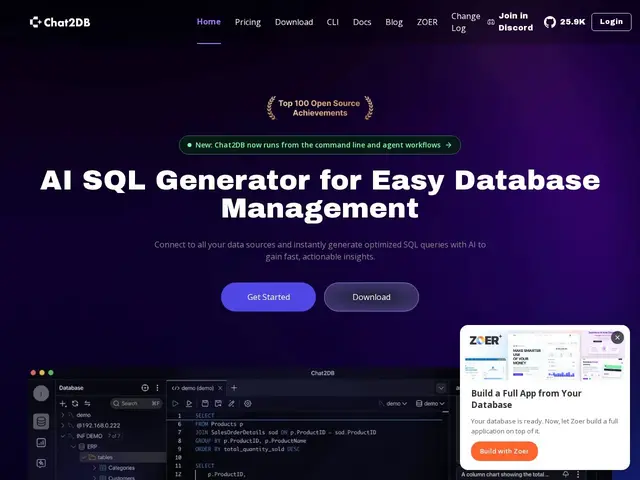Click 'ORDER BY total_quantity_sold DESC' line
This screenshot has width=640, height=480.
click(247, 449)
